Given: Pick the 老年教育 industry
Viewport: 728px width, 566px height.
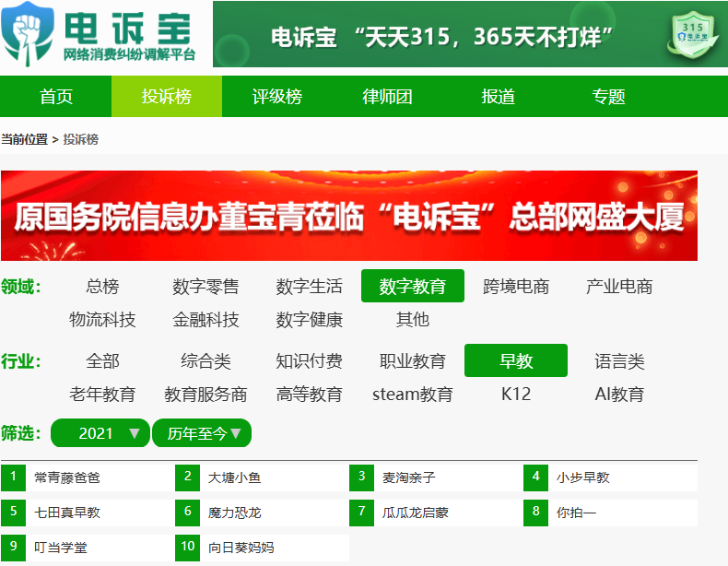Looking at the screenshot, I should tap(102, 395).
